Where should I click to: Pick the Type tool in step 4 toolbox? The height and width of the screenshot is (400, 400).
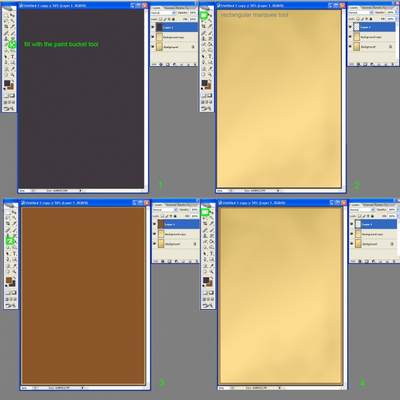tap(211, 253)
